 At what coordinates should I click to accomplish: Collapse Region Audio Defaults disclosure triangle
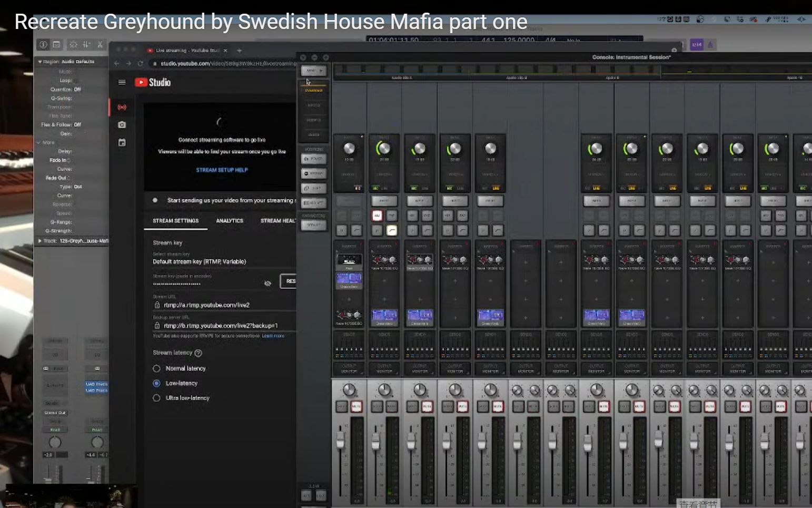tap(39, 62)
